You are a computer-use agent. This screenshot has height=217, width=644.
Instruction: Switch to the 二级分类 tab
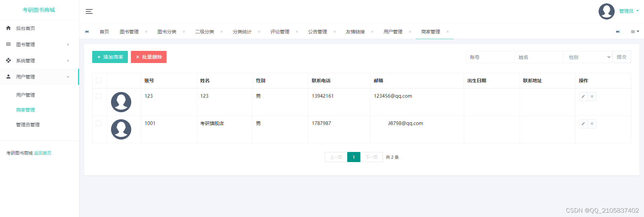(205, 32)
